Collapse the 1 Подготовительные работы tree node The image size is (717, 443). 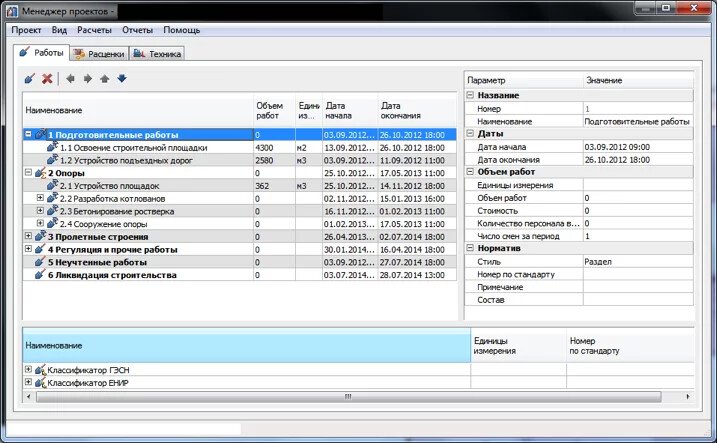point(28,134)
